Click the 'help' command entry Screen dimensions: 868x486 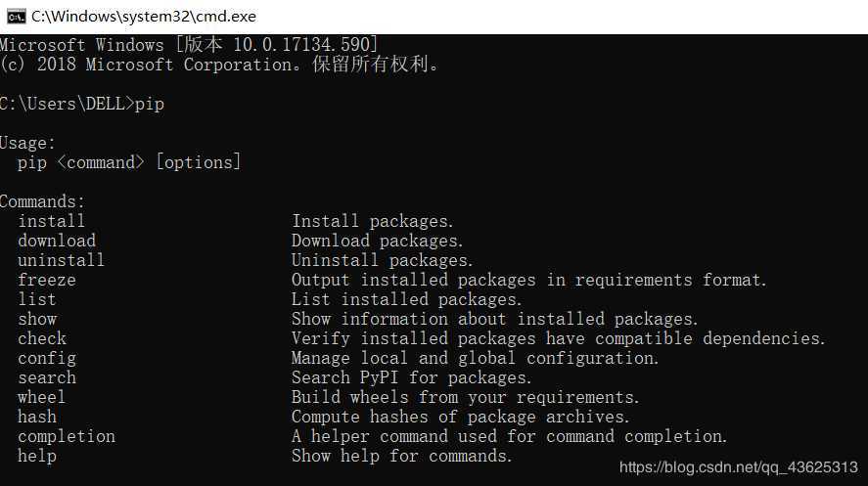[x=37, y=456]
